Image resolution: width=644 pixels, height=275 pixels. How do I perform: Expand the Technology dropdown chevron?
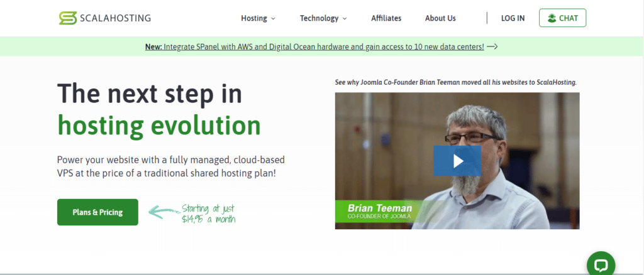[x=345, y=18]
